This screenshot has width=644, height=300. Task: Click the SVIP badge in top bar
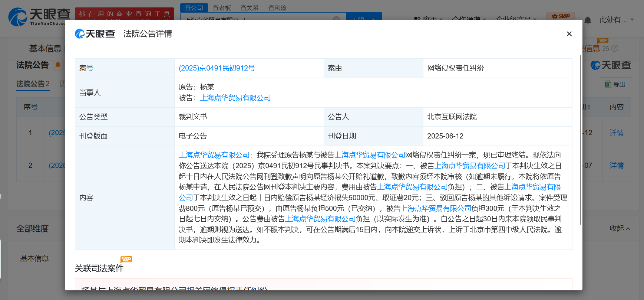click(561, 16)
